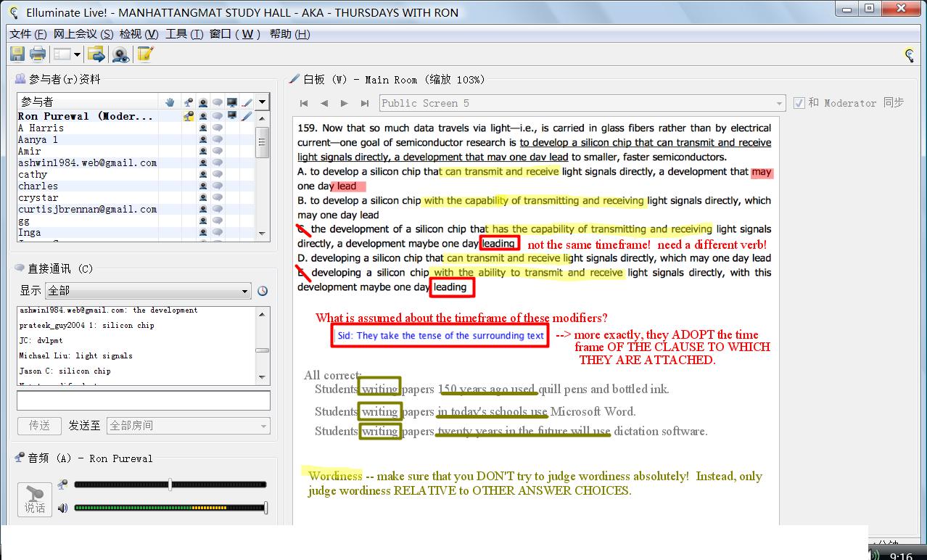The height and width of the screenshot is (560, 927).
Task: Toggle Ron Purewal's application sharing permission icon
Action: pos(232,116)
